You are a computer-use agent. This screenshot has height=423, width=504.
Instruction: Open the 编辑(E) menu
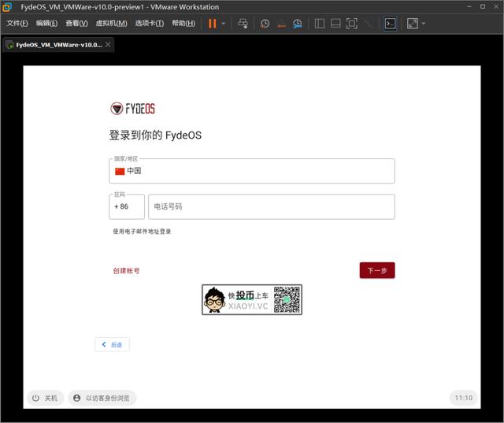tap(46, 23)
